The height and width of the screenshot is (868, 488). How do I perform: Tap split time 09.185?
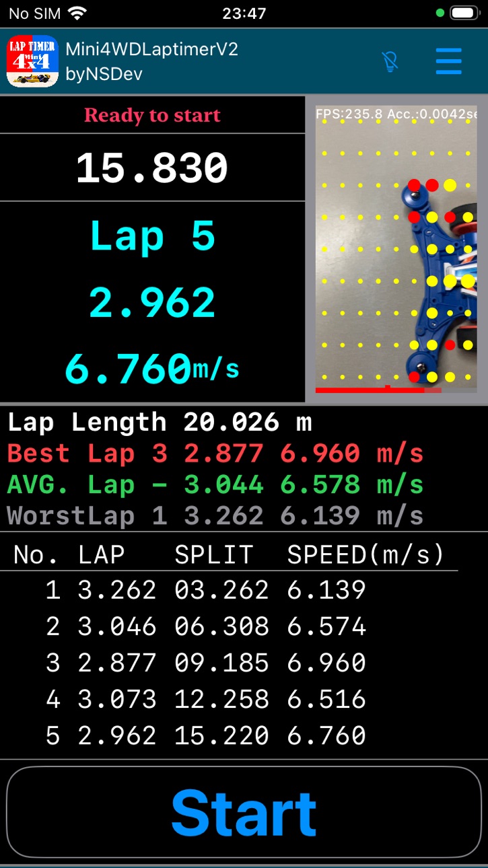(221, 663)
